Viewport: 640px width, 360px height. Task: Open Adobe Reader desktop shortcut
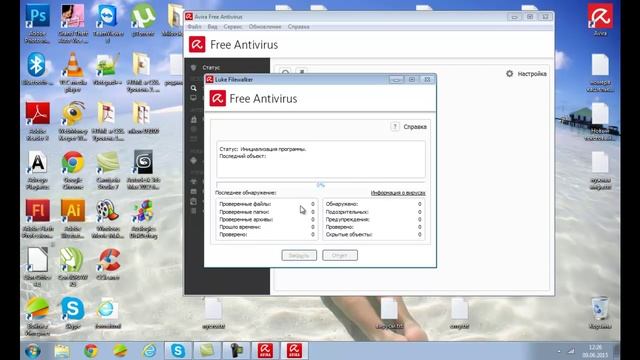[x=38, y=121]
